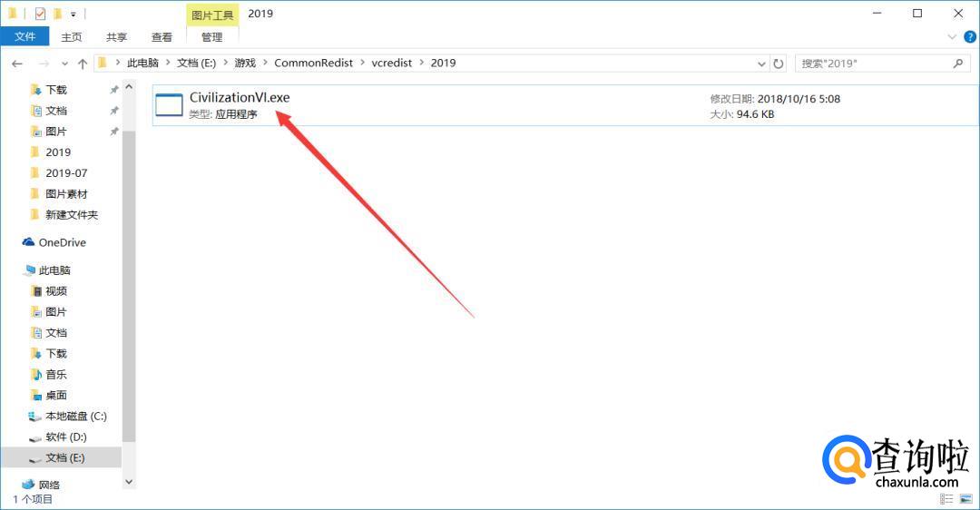Click the navigation pane scrollbar thumb
The width and height of the screenshot is (980, 510).
pyautogui.click(x=129, y=286)
